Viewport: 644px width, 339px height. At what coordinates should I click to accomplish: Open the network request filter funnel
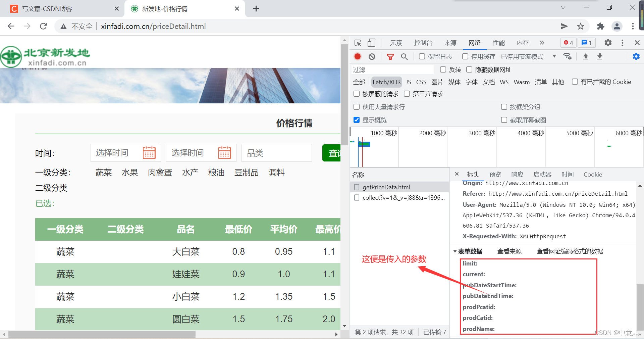(x=390, y=56)
